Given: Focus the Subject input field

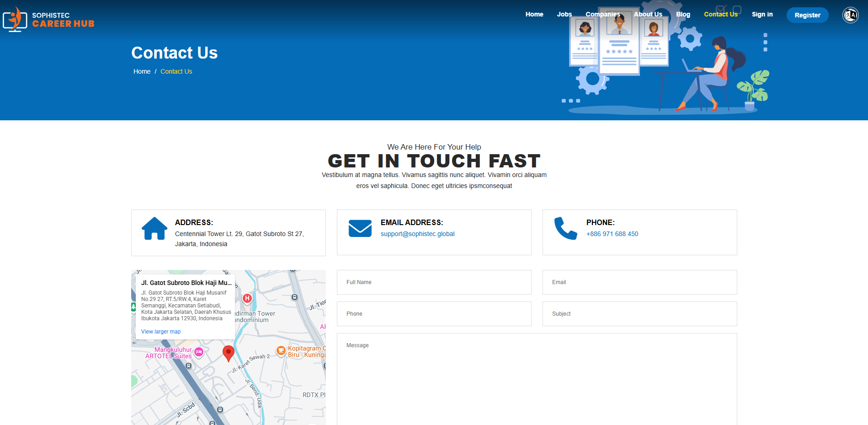Looking at the screenshot, I should 640,314.
